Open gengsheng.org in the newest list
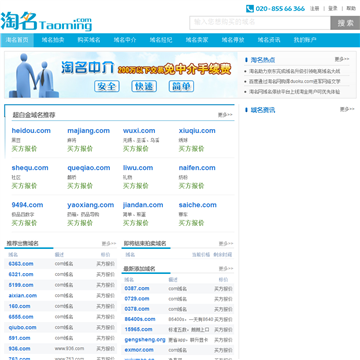The image size is (360, 360). pos(145,340)
